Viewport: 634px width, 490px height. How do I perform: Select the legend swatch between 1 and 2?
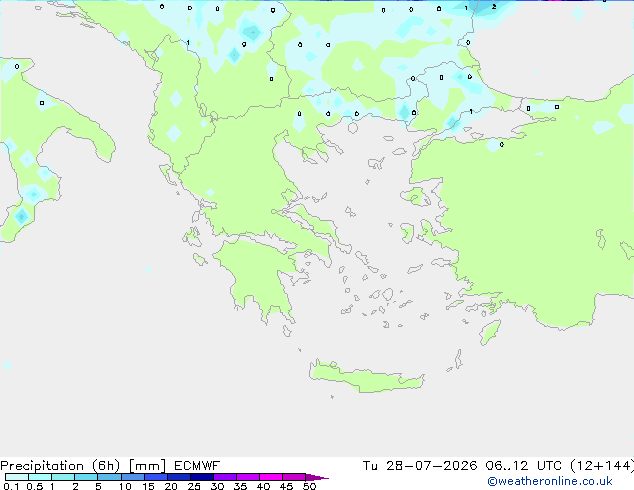click(x=63, y=477)
